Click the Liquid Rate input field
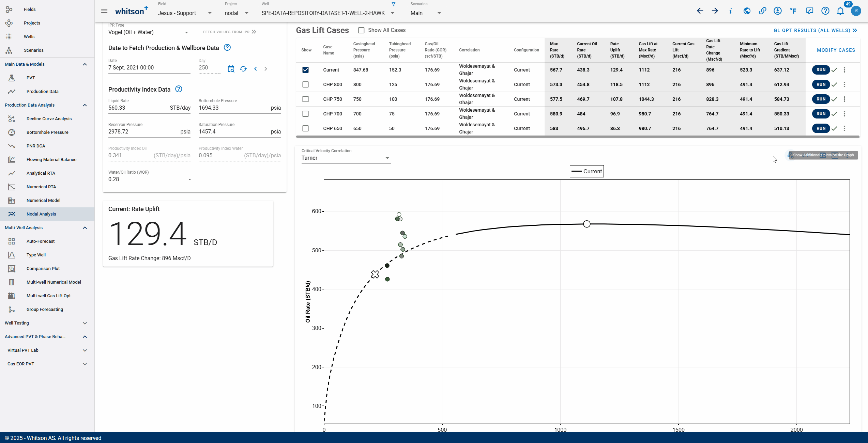 point(149,108)
